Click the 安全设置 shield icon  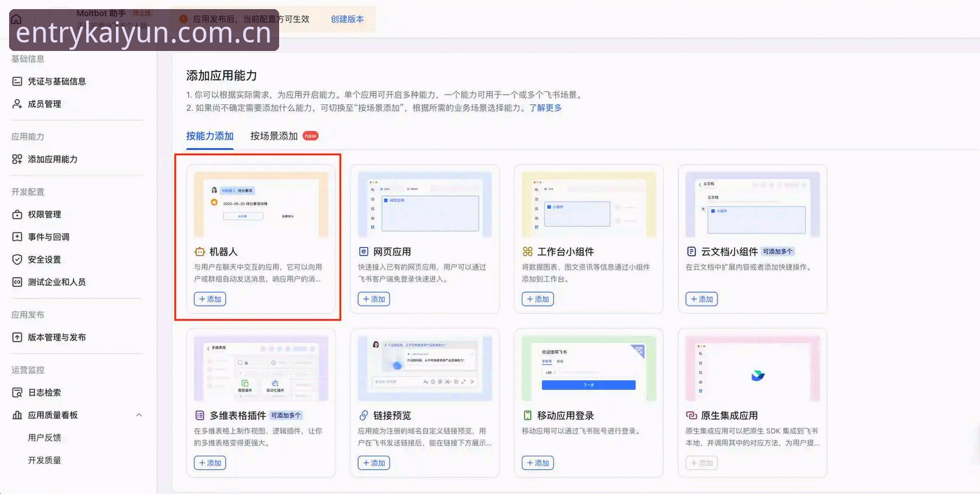point(17,259)
